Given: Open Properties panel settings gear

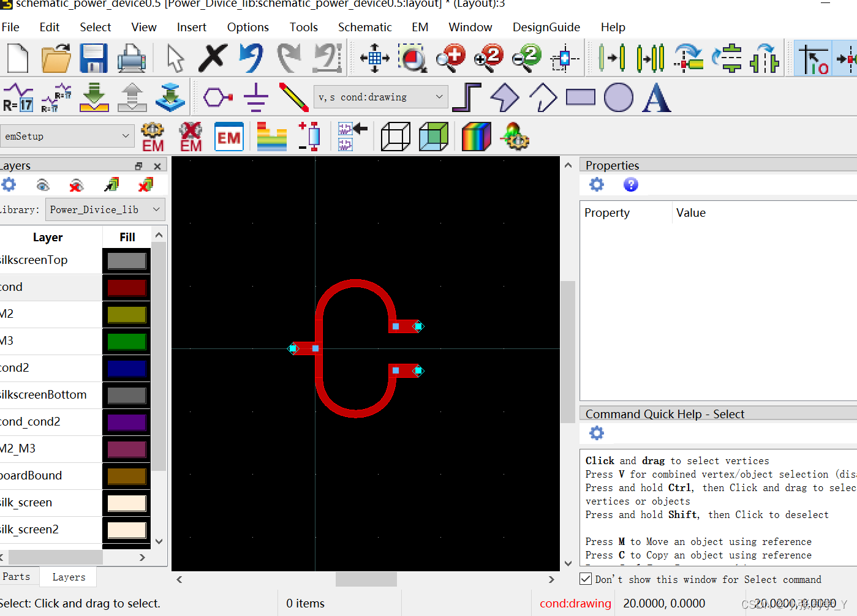Looking at the screenshot, I should click(597, 184).
